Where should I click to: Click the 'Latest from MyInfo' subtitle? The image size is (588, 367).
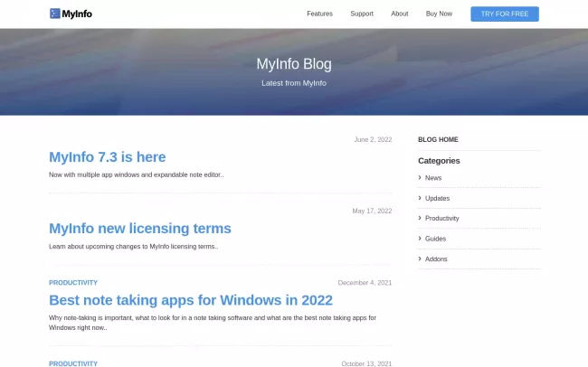click(x=294, y=83)
